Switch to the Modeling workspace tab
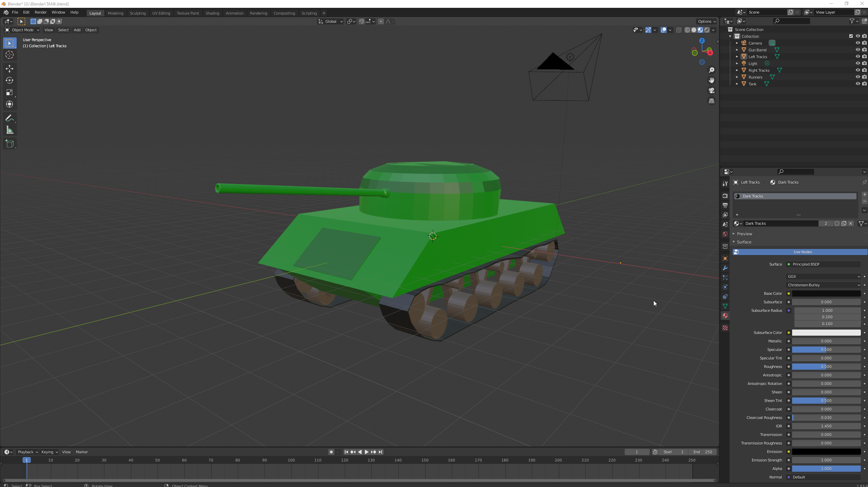The image size is (868, 487). click(115, 13)
